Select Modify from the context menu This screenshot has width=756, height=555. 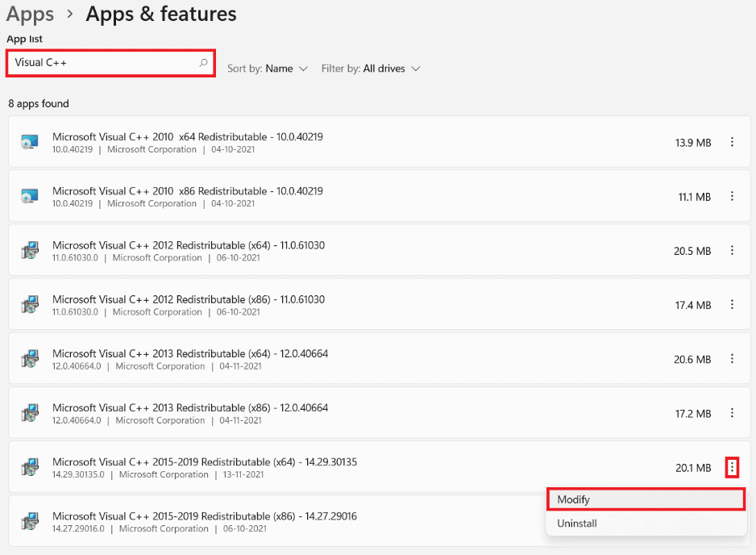645,499
